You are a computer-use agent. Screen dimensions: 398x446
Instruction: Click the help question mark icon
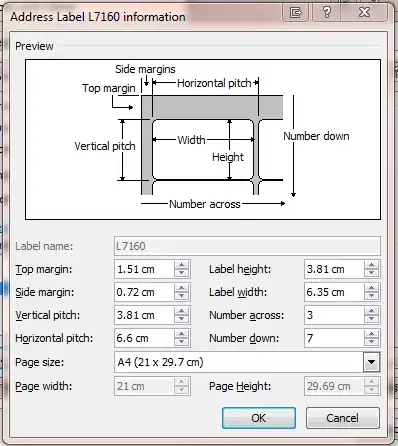coord(326,13)
